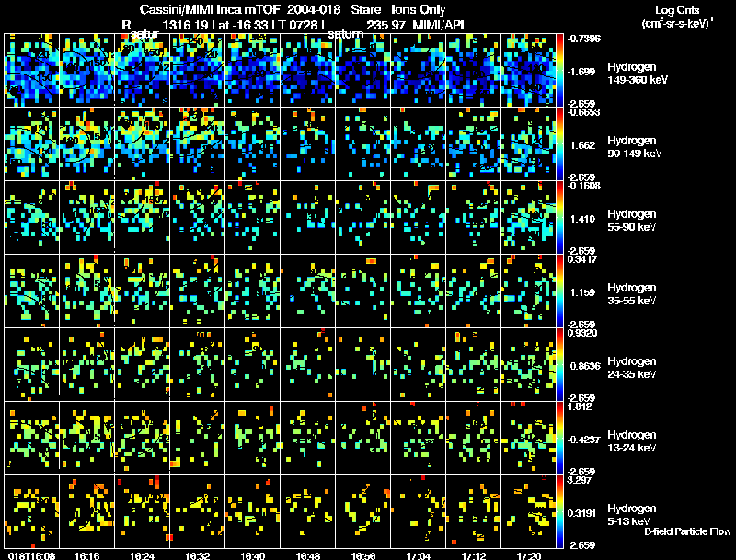Click the 'B-field Particle Flow' label
Viewport: 736px width, 560px height.
687,531
